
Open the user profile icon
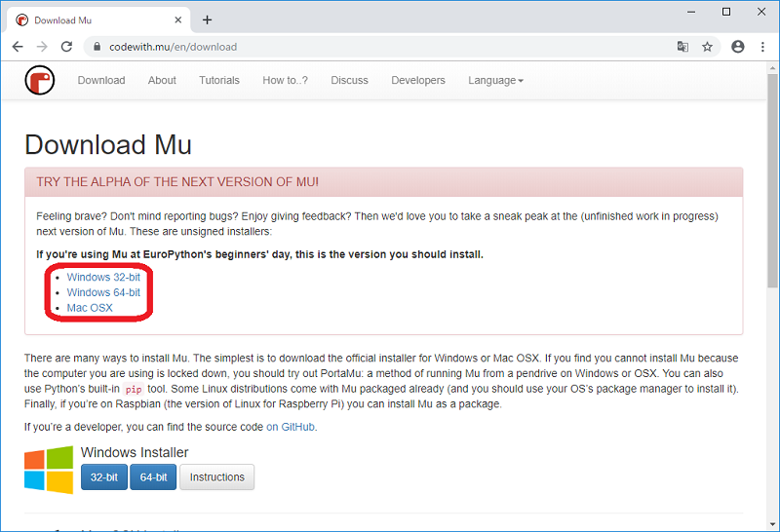pos(738,47)
